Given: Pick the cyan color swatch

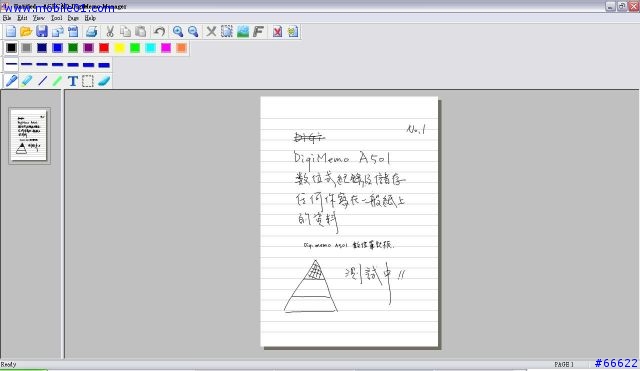Looking at the screenshot, I should pyautogui.click(x=151, y=48).
